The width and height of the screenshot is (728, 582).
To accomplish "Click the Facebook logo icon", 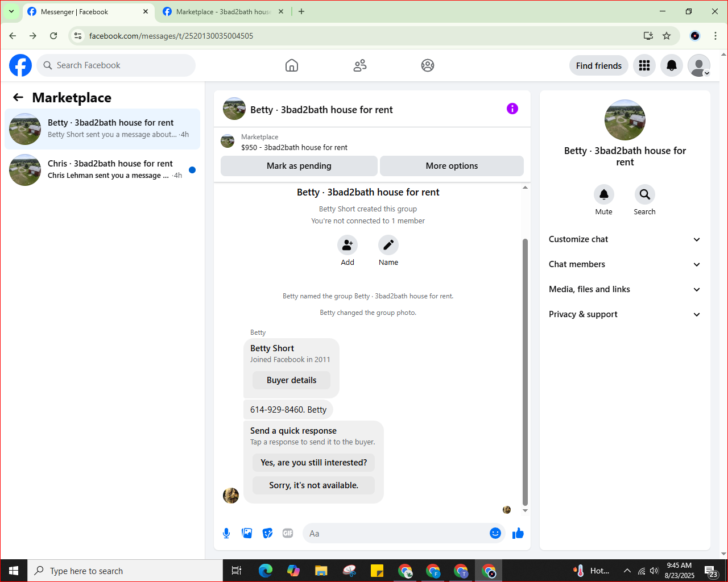I will tap(20, 65).
